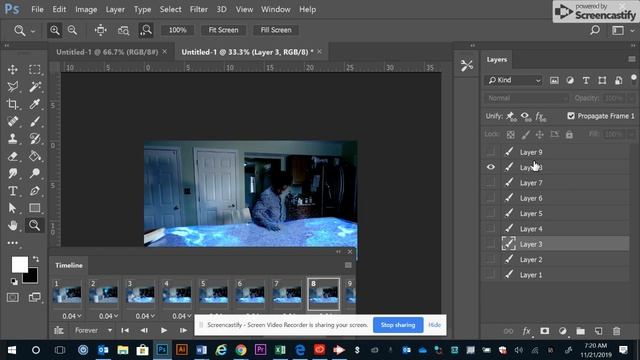
Task: Hide Layer 8 with its eye icon
Action: [x=491, y=167]
